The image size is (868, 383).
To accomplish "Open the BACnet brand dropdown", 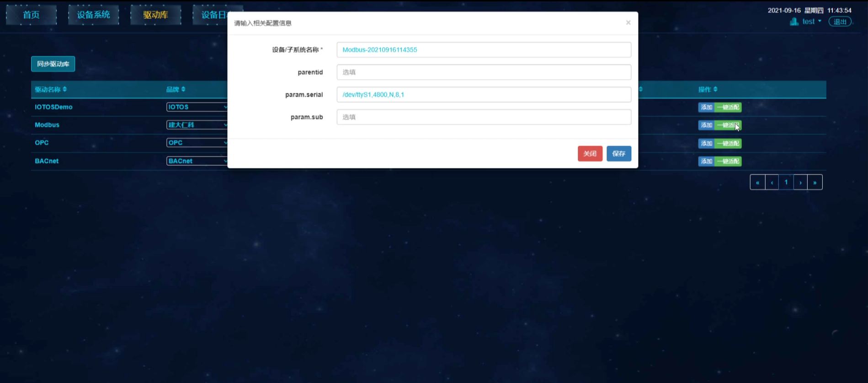I will coord(197,161).
